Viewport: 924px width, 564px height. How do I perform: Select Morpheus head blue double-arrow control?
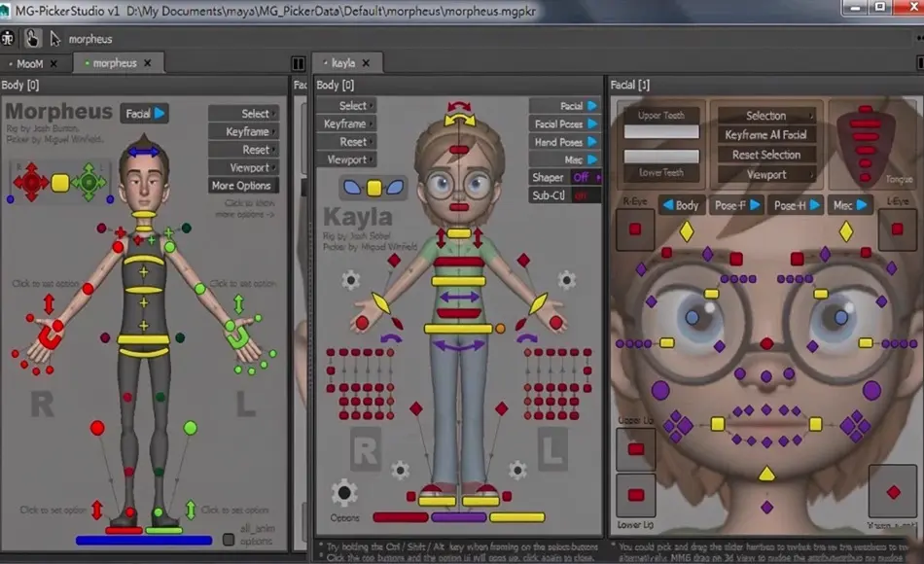[144, 152]
